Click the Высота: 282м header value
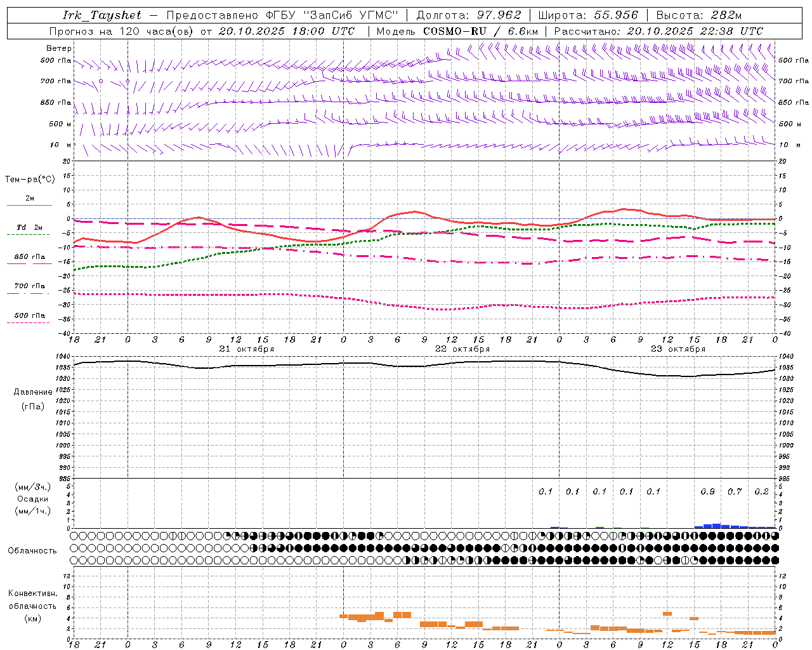 click(699, 15)
